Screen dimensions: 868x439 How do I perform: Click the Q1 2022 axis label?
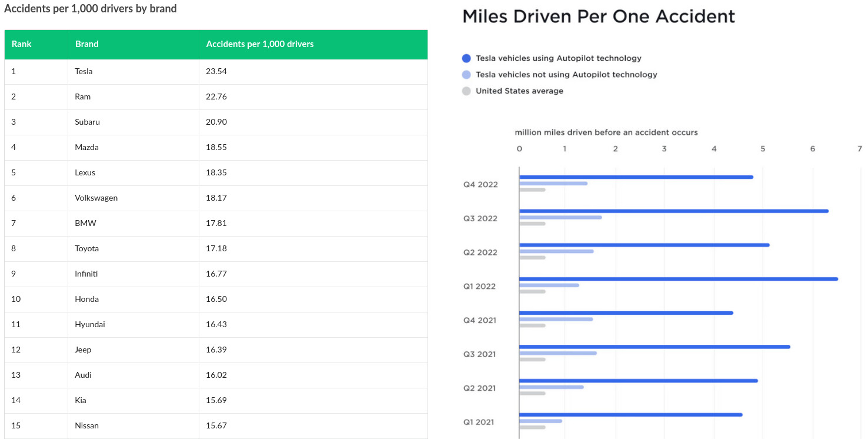tap(480, 287)
